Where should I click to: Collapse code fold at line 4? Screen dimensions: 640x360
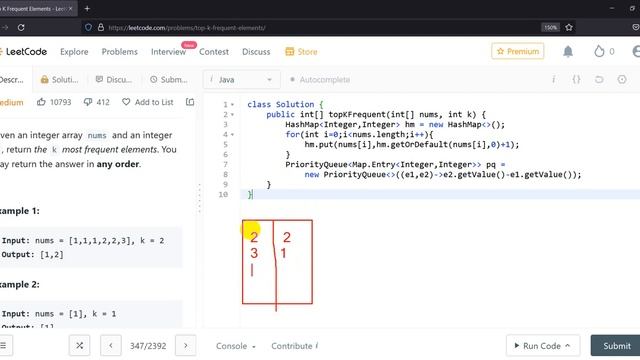pyautogui.click(x=232, y=135)
